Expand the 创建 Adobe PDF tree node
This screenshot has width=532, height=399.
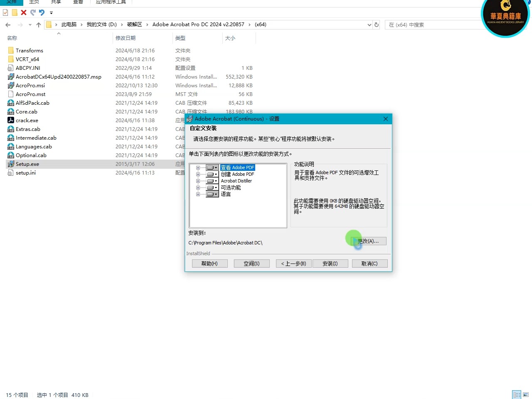pos(198,175)
